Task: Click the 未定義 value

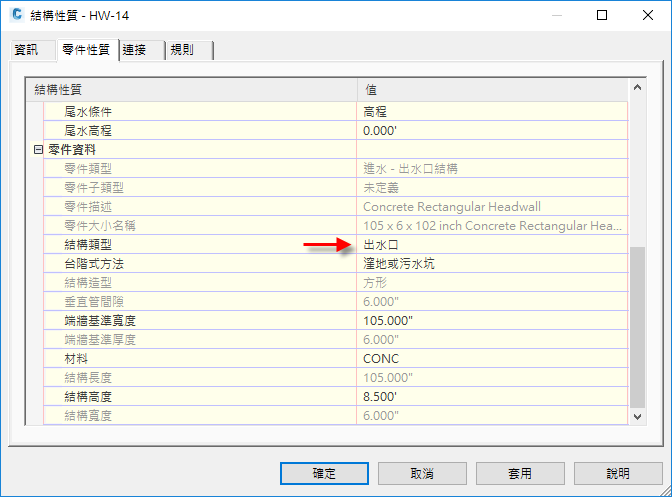Action: pyautogui.click(x=381, y=188)
